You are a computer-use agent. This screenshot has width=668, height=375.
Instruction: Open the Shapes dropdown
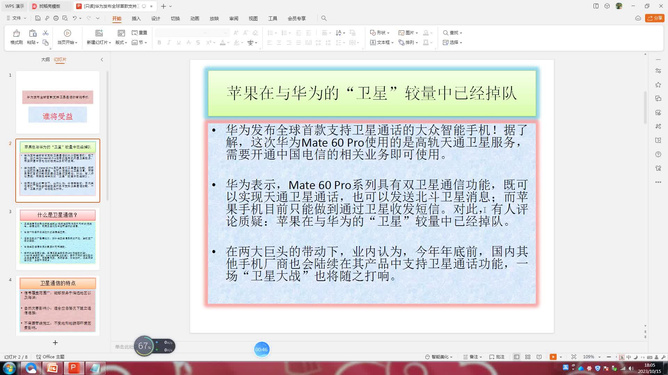(x=380, y=33)
